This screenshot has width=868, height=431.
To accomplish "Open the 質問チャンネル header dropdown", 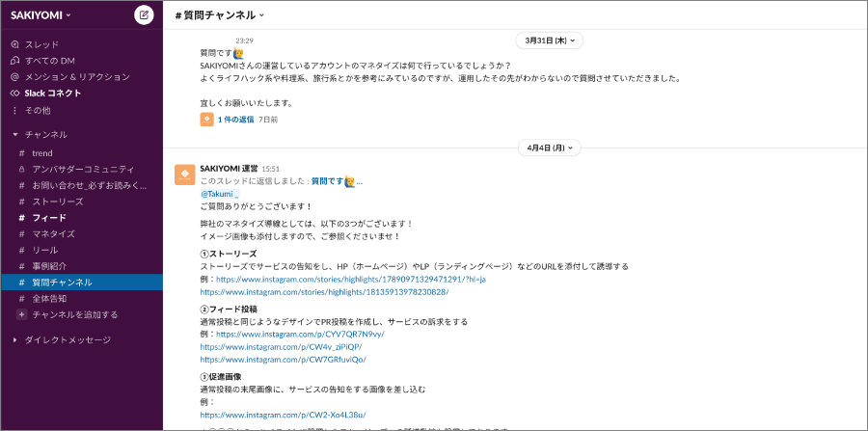I will (x=220, y=14).
